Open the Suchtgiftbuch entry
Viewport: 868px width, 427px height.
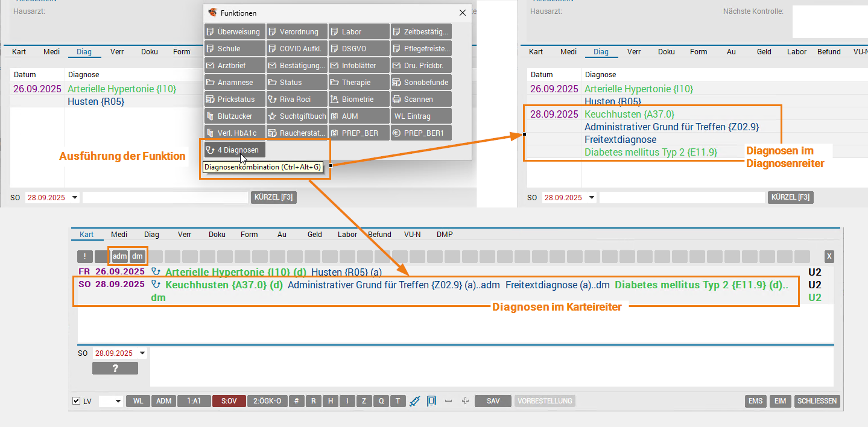pos(297,116)
